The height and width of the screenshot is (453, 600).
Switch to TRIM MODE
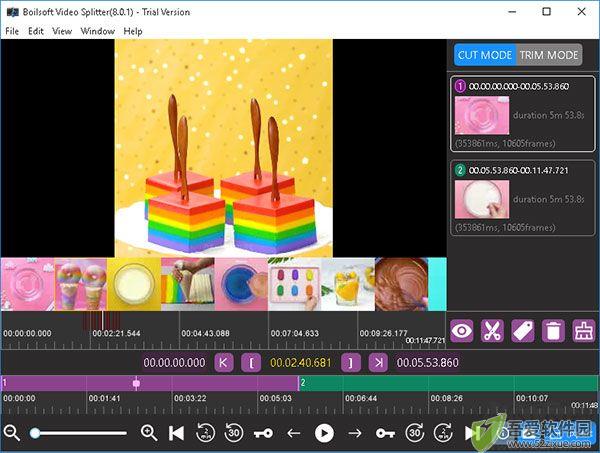[x=549, y=55]
